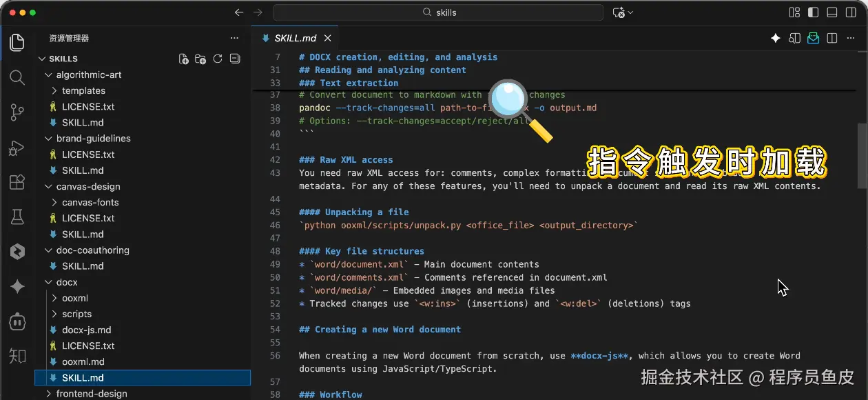868x400 pixels.
Task: Open the Testing flask view
Action: 17,217
